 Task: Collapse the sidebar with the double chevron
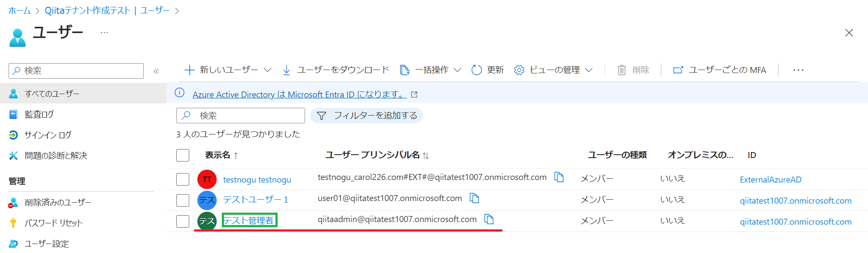[156, 71]
